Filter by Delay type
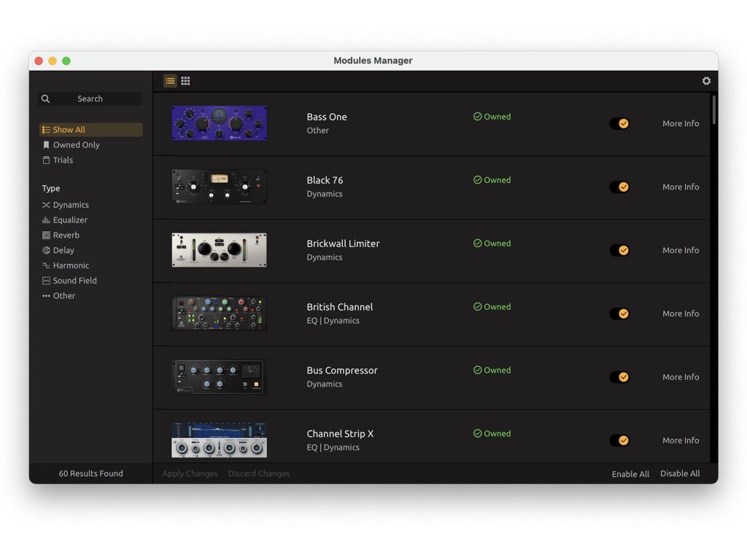The image size is (747, 560). (63, 250)
